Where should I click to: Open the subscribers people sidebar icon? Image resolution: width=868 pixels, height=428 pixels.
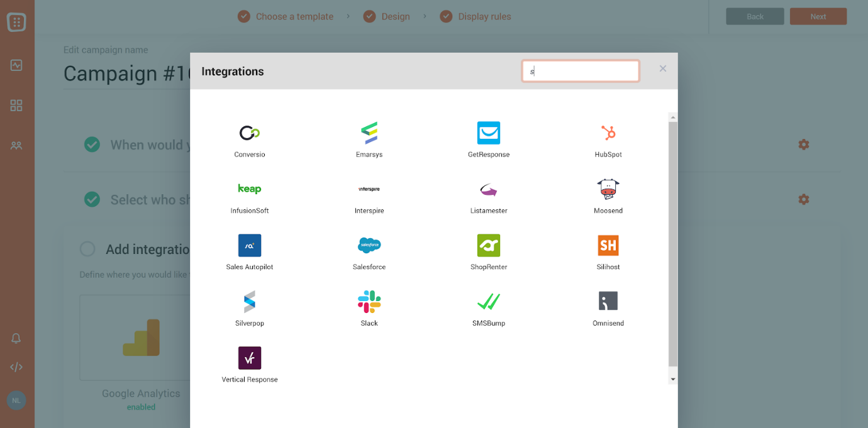click(16, 145)
